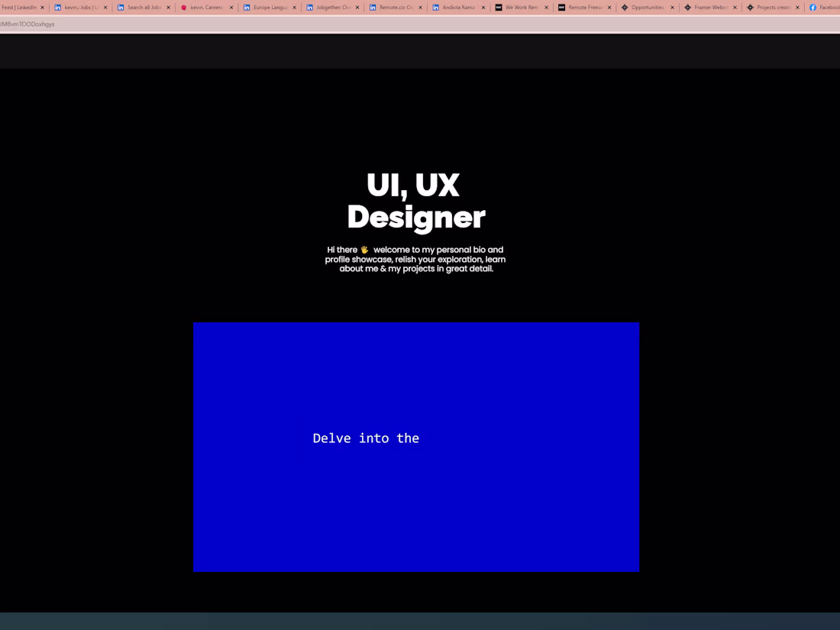Close the Feed | LinkedIn tab

coord(42,8)
